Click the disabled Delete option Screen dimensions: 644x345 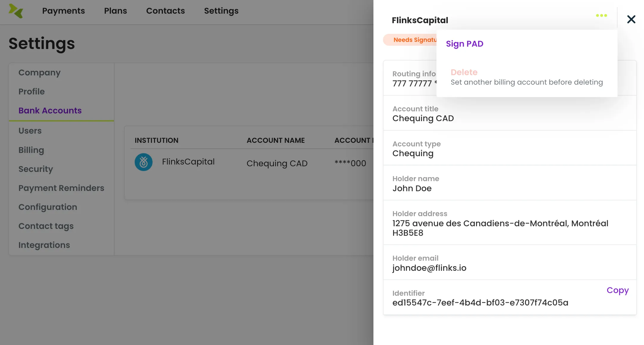coord(464,72)
